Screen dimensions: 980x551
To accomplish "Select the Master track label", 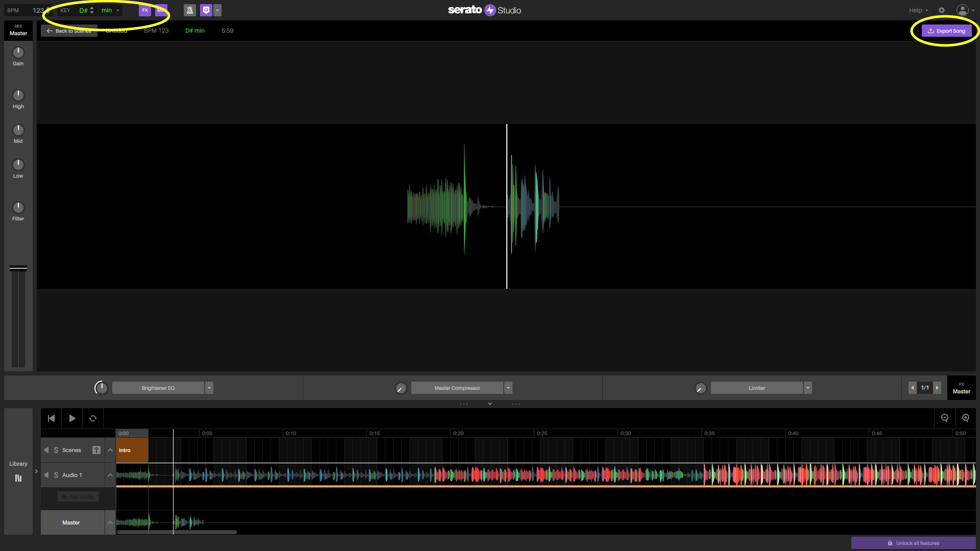I will pyautogui.click(x=71, y=522).
